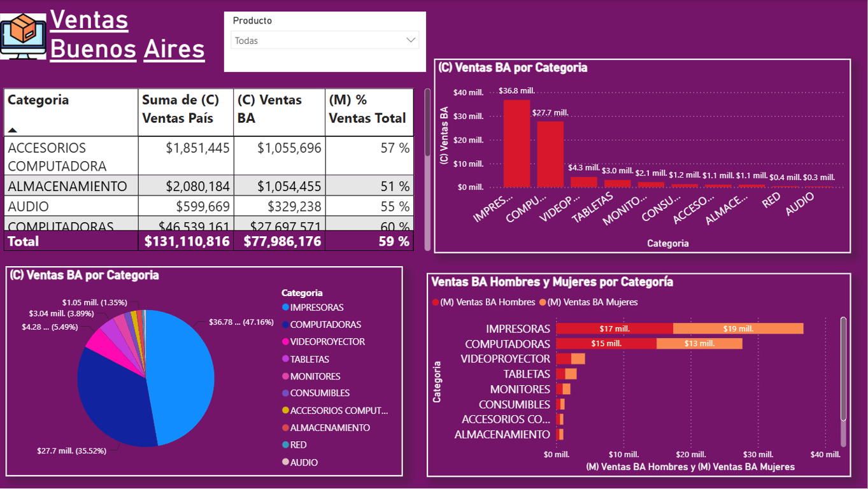Click the IMPRESORAS $17 mill. Hombres bar segment
This screenshot has height=489, width=868.
[x=615, y=329]
